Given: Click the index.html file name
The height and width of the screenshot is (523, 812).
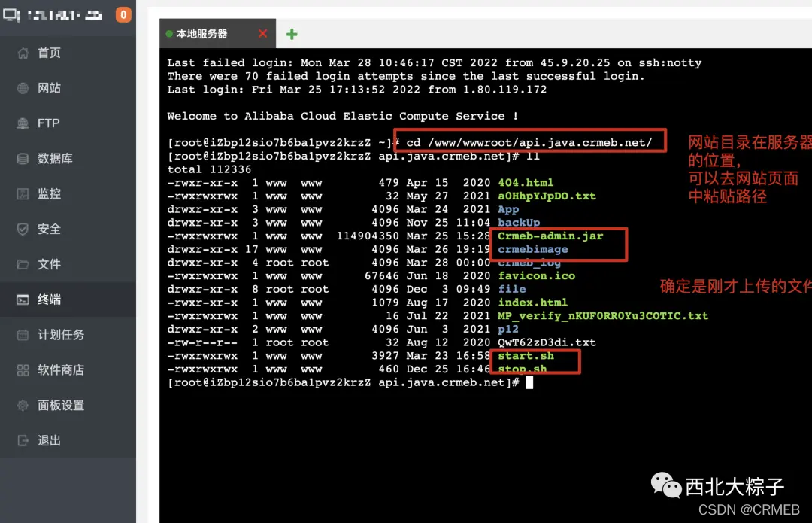Looking at the screenshot, I should click(532, 303).
